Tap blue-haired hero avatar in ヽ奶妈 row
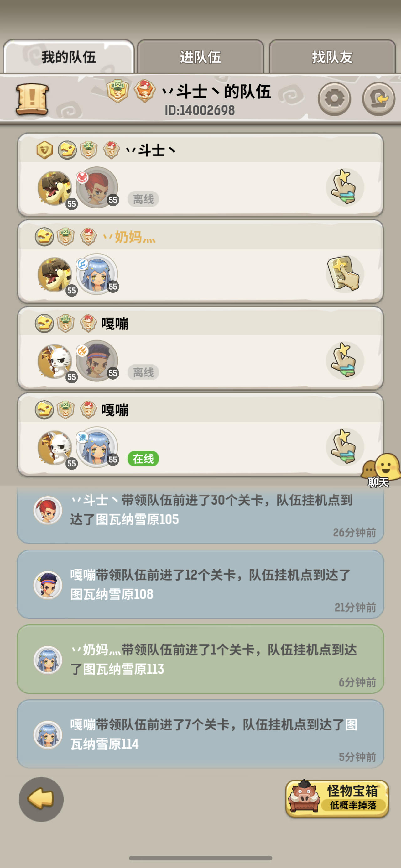The height and width of the screenshot is (868, 401). click(96, 274)
